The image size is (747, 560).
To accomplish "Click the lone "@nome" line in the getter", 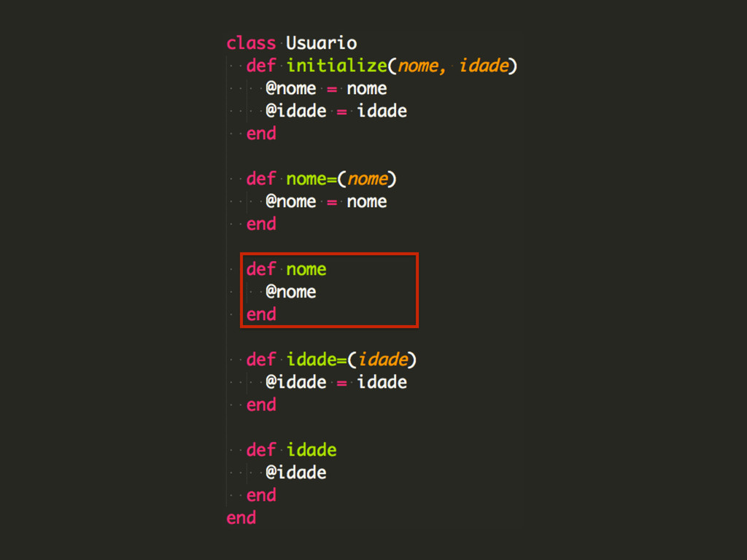I will coord(290,292).
